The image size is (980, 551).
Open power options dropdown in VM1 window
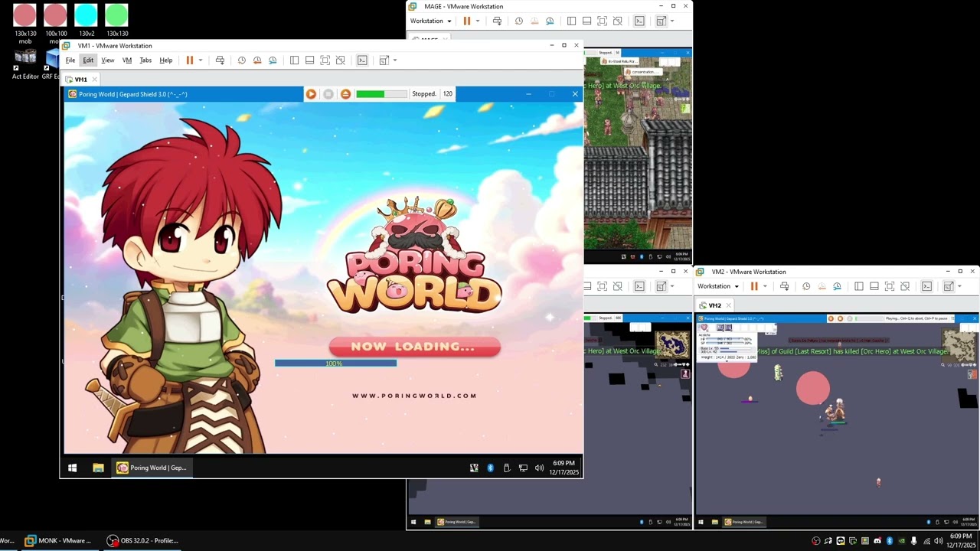coord(201,60)
